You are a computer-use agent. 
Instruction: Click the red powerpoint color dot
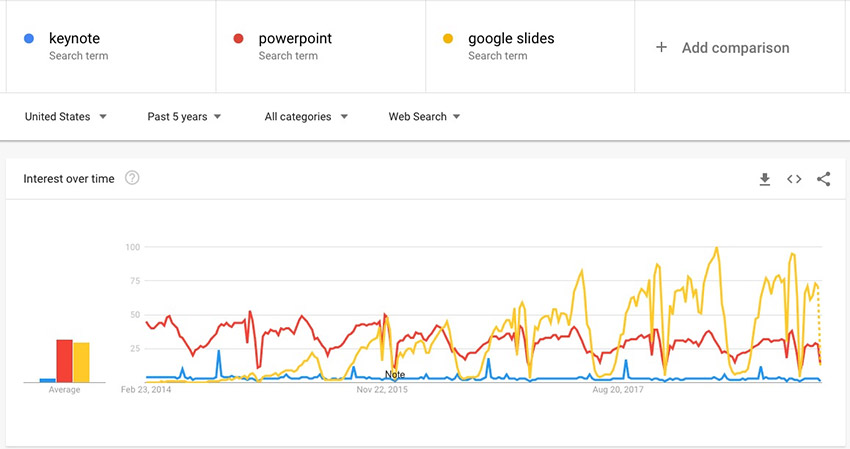(x=238, y=39)
